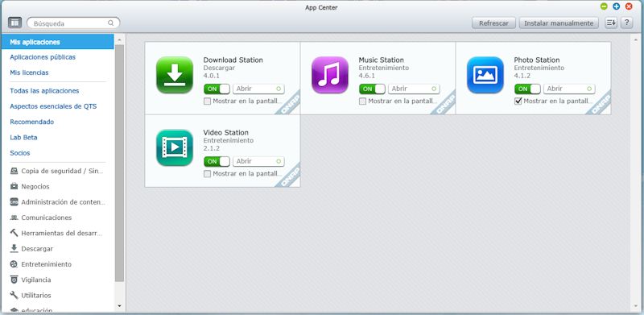644x315 pixels.
Task: Click the Video Station version text 2.1.2
Action: point(212,148)
